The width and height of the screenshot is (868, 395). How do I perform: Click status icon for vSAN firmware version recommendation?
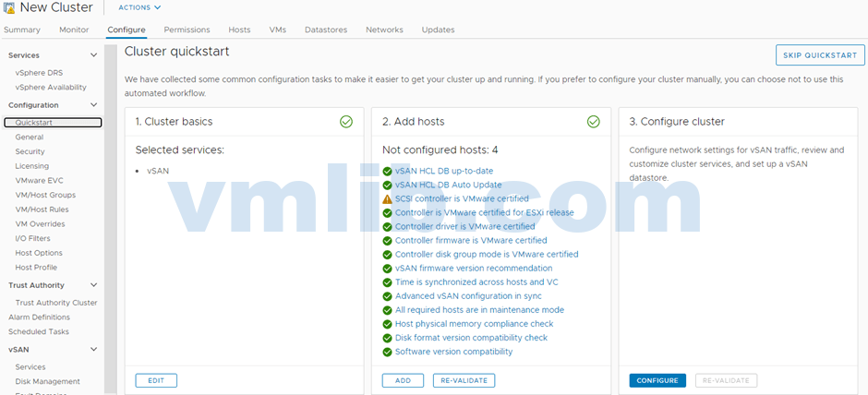coord(387,269)
